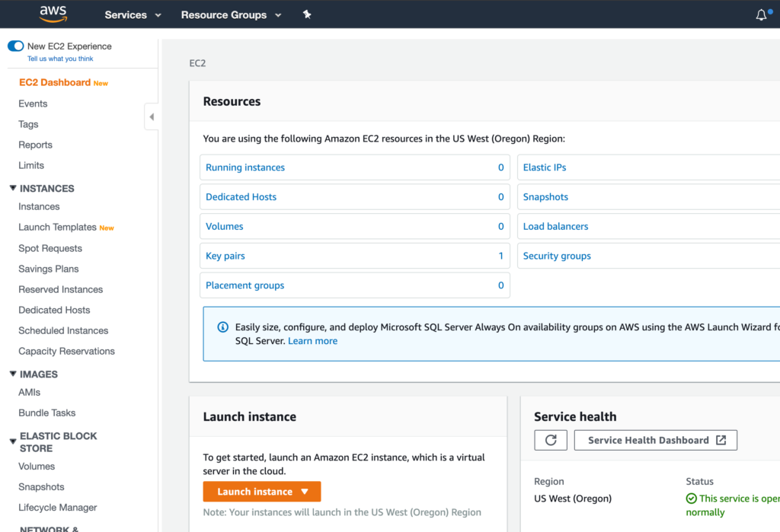Screen dimensions: 780x532
Task: Click the info icon in SQL Server banner
Action: pyautogui.click(x=223, y=327)
